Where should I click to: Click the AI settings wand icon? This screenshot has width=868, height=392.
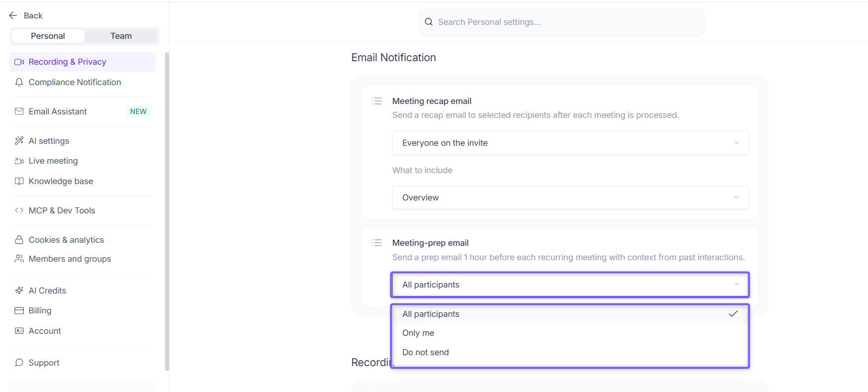click(x=19, y=141)
